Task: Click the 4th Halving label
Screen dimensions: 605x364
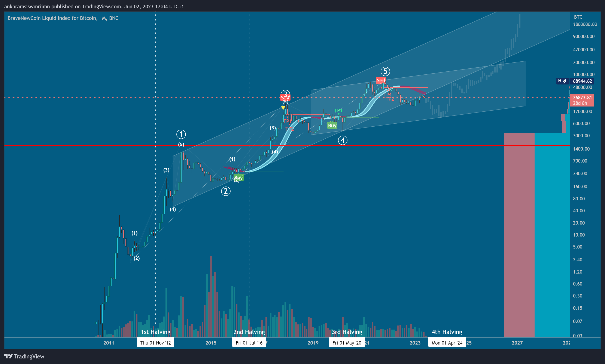Action: 447,332
